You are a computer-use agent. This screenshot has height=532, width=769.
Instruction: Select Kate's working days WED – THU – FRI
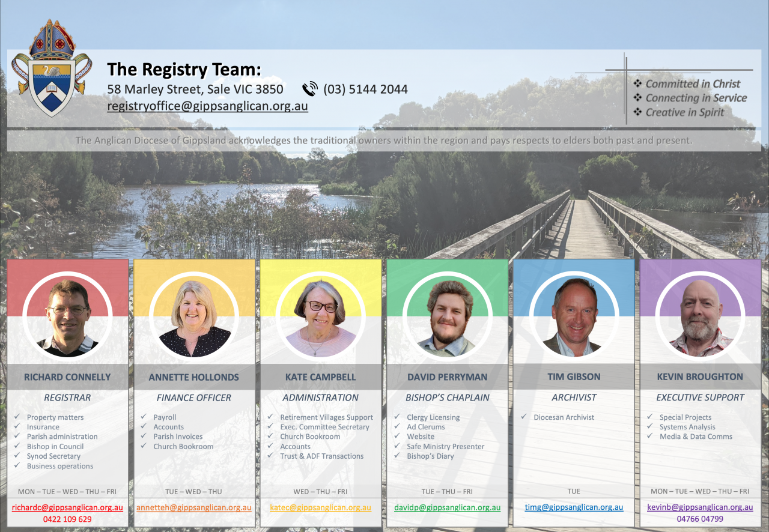(320, 491)
